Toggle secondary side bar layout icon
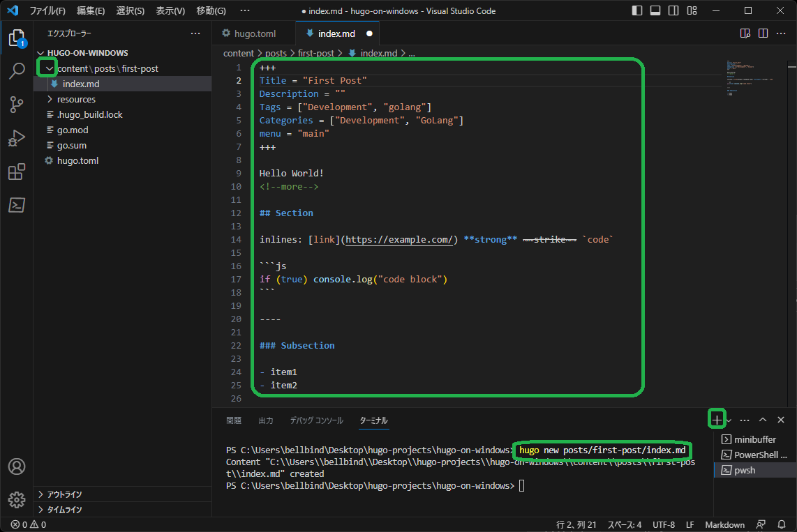This screenshot has height=532, width=797. (x=673, y=10)
